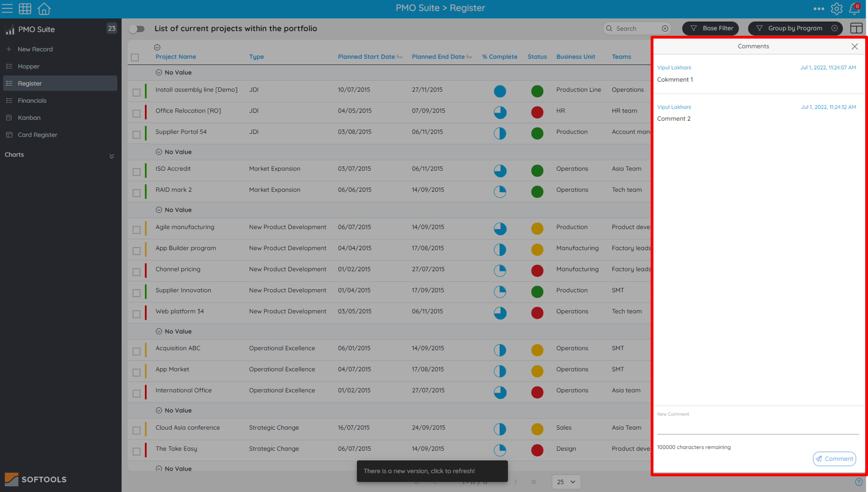868x492 pixels.
Task: Open the notifications bell
Action: pyautogui.click(x=854, y=9)
